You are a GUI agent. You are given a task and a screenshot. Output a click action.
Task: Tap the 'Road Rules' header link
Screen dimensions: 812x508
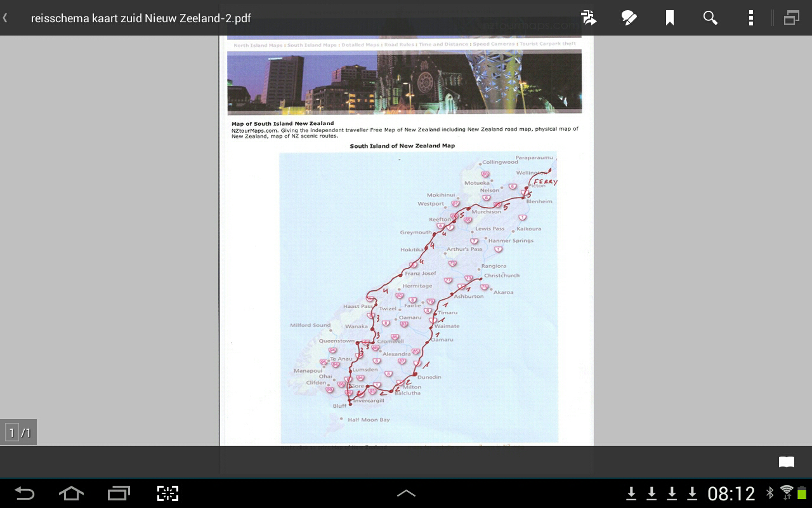[x=399, y=45]
